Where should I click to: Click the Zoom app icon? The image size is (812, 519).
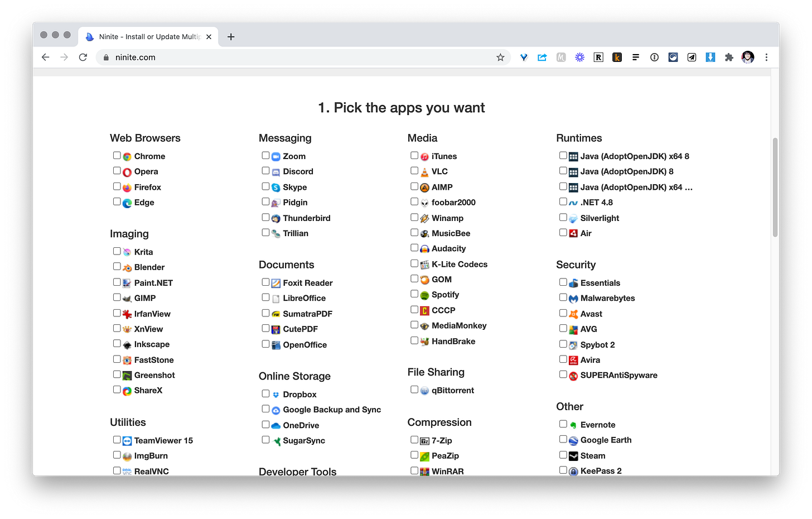coord(275,157)
